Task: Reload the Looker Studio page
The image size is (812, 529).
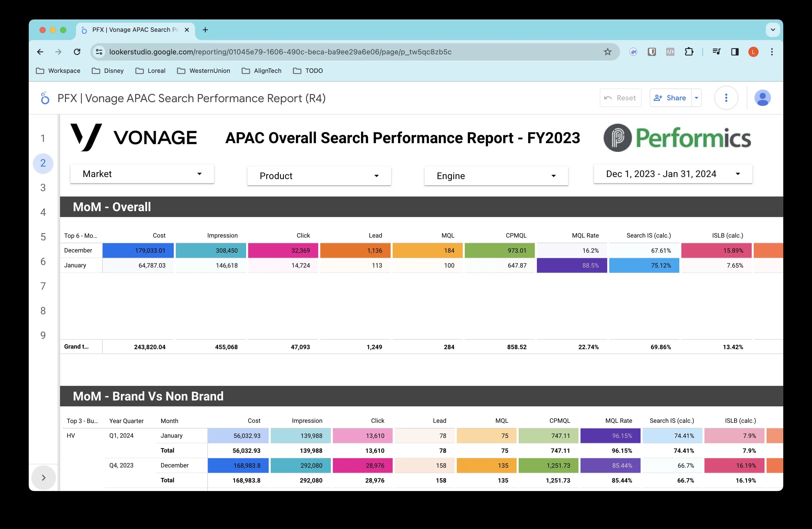Action: click(x=77, y=52)
